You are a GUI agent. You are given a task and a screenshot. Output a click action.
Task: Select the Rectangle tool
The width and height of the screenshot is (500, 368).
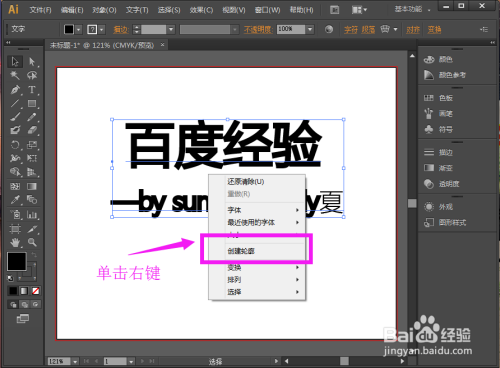32,104
